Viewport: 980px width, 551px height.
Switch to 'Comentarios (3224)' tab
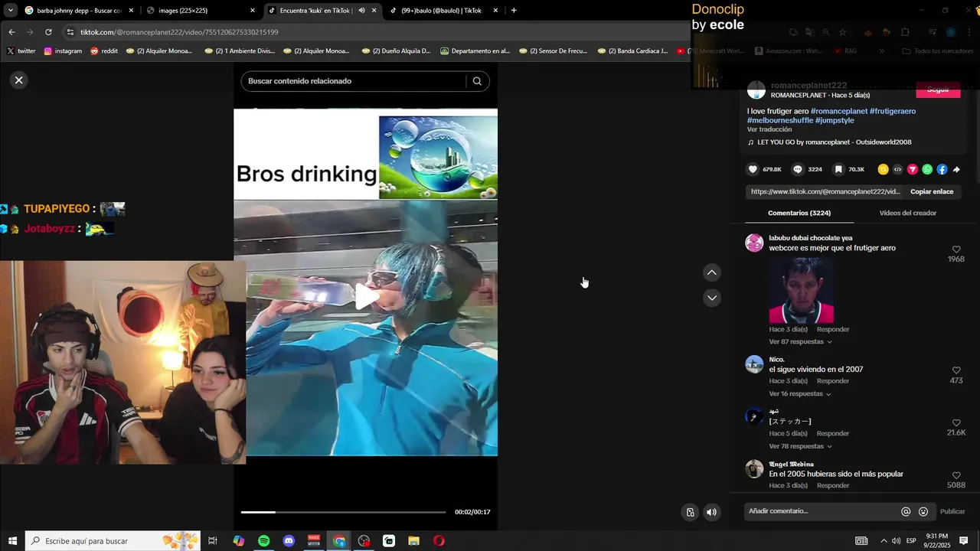(x=799, y=213)
